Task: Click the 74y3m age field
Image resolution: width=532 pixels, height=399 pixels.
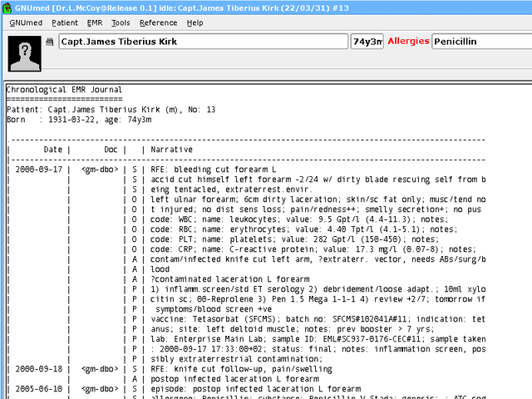Action: coord(367,42)
